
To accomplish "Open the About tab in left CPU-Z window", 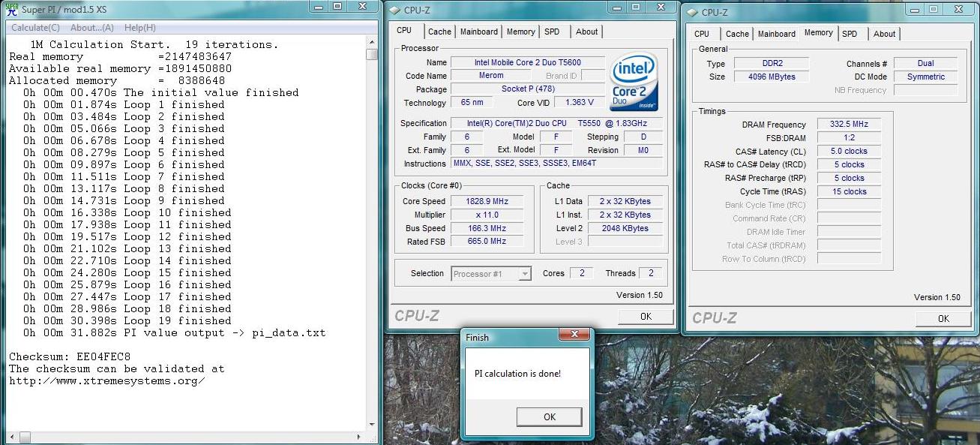I will pyautogui.click(x=587, y=32).
